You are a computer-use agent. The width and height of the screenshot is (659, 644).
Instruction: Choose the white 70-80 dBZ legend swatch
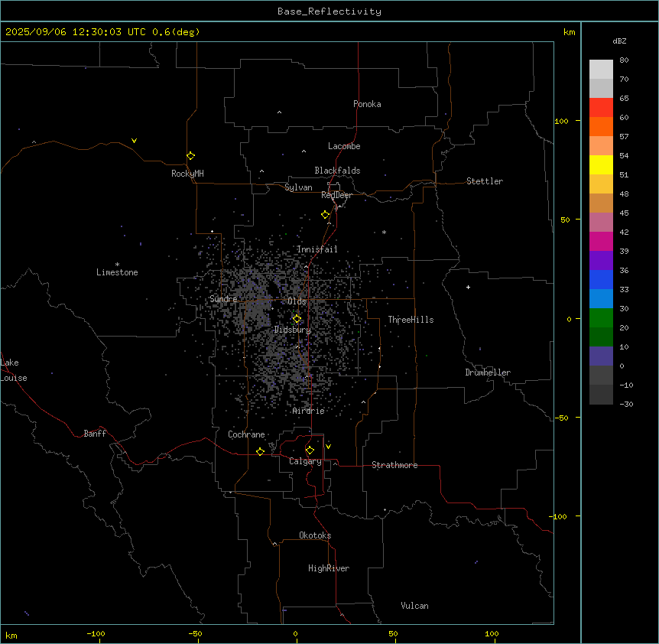point(601,70)
